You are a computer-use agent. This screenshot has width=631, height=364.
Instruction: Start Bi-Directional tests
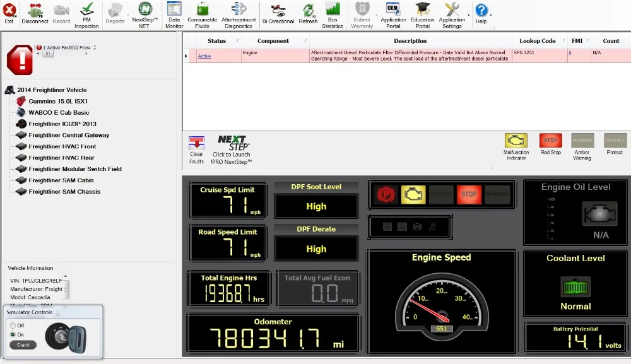278,14
